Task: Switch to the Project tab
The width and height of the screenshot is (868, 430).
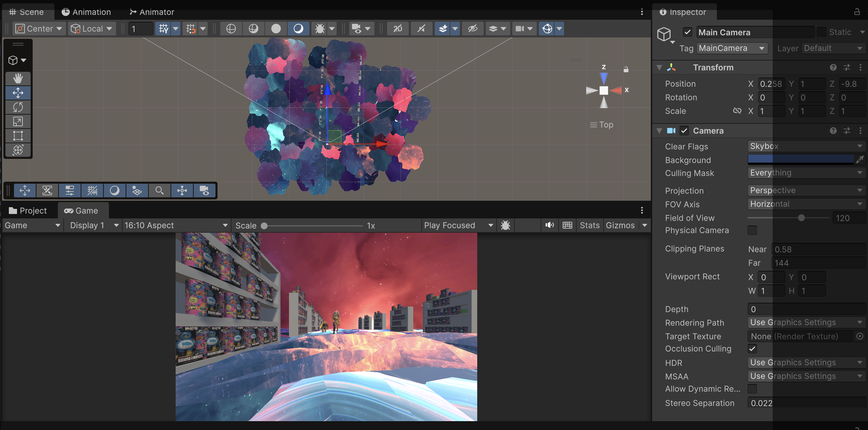Action: pos(28,211)
